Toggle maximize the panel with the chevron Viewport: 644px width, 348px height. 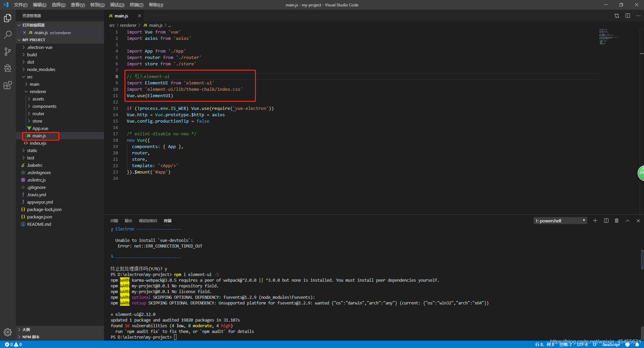(627, 220)
